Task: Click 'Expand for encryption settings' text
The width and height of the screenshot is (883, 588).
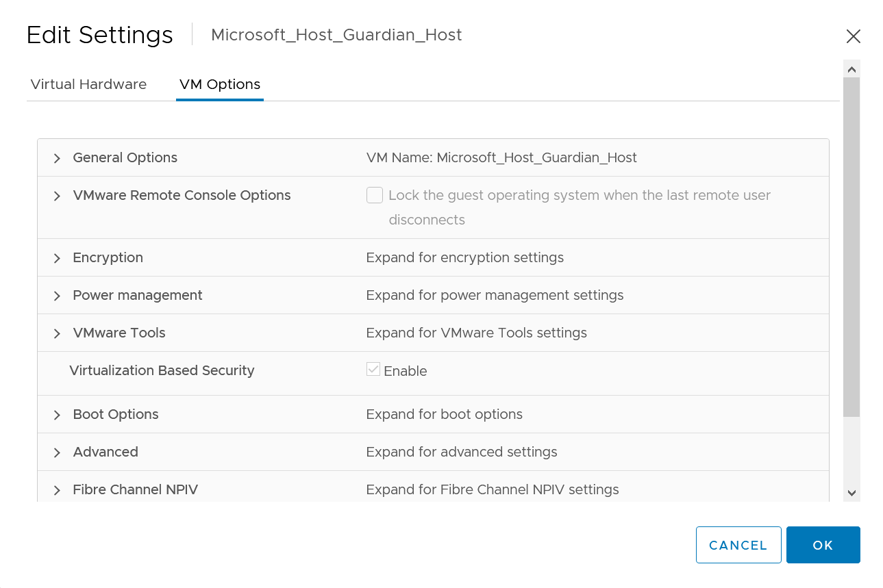Action: point(464,257)
